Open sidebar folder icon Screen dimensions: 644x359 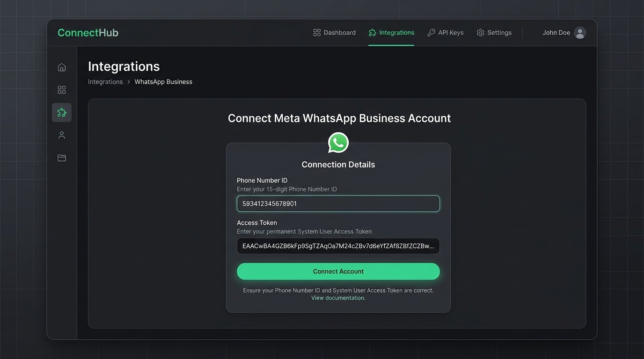click(62, 158)
